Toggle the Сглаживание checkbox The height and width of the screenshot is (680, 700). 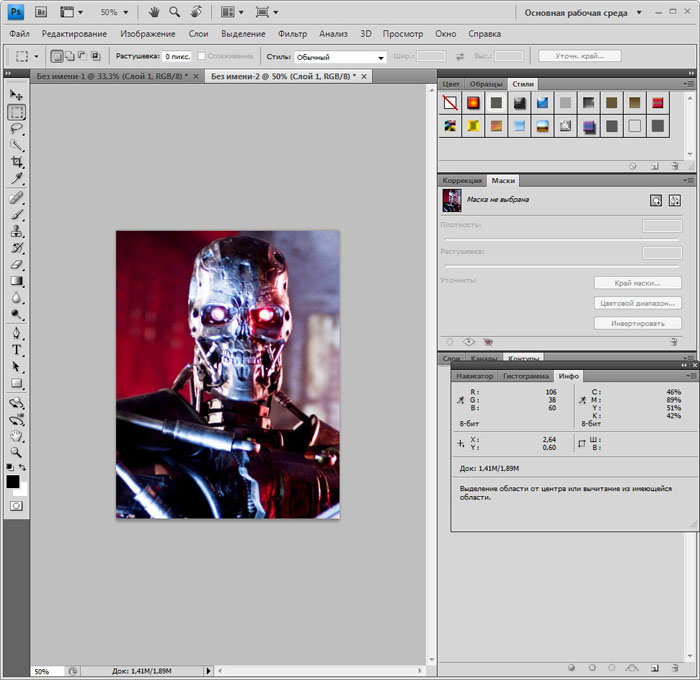202,57
